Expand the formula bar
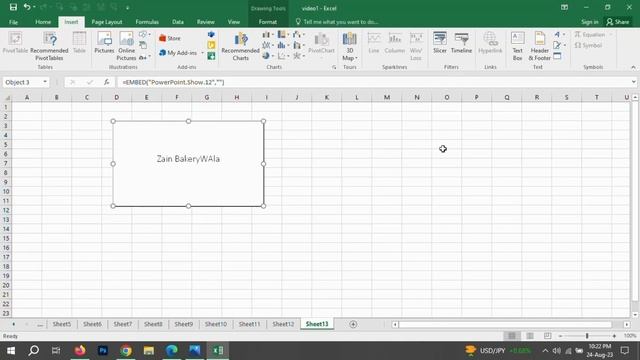 point(633,82)
